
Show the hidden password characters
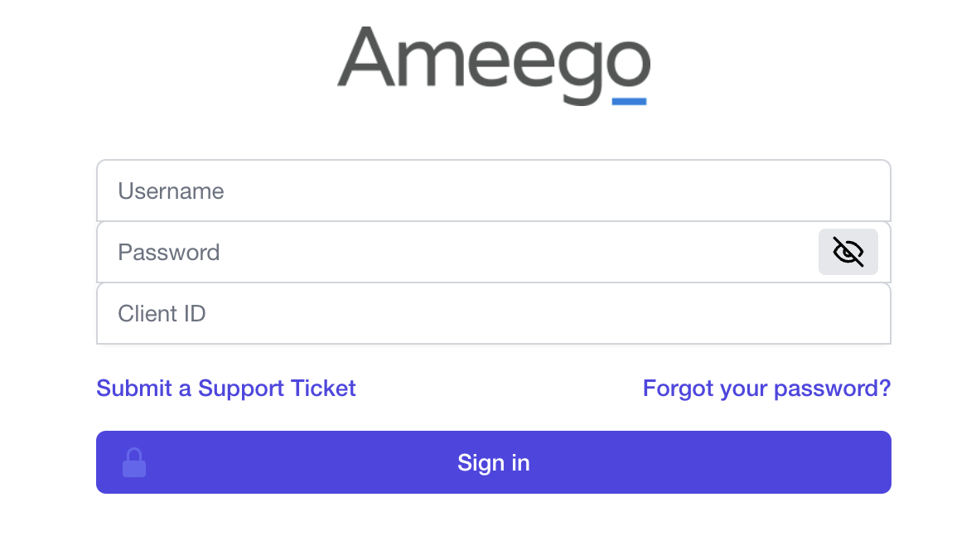(848, 252)
